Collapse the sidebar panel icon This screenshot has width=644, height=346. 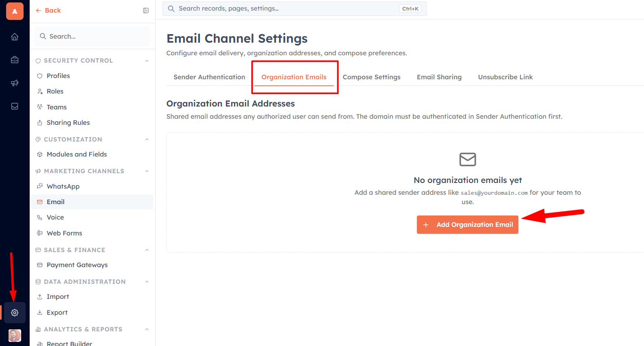pos(146,11)
